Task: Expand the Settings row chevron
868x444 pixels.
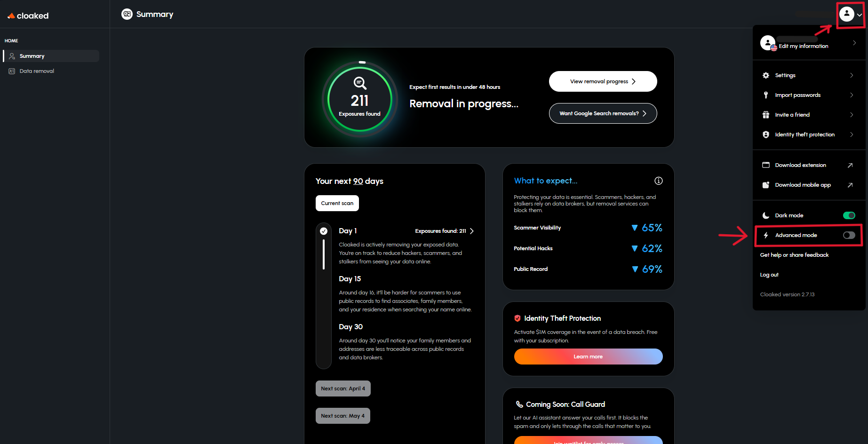Action: [x=852, y=75]
